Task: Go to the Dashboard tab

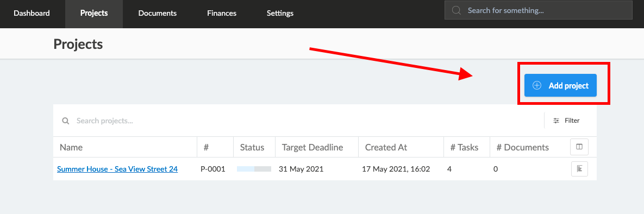Action: [x=32, y=13]
